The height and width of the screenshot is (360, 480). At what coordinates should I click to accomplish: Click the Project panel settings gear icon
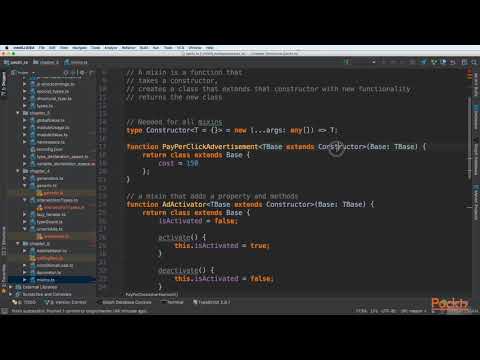82,72
